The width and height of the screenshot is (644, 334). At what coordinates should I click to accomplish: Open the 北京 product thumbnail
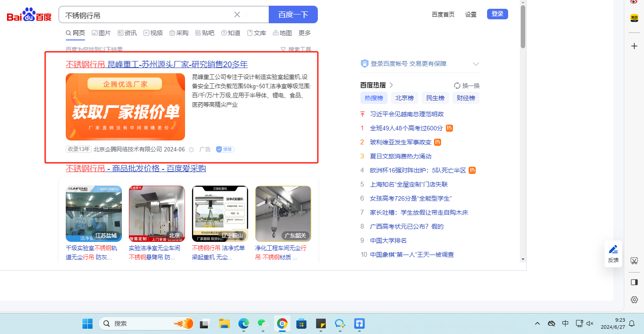[157, 214]
